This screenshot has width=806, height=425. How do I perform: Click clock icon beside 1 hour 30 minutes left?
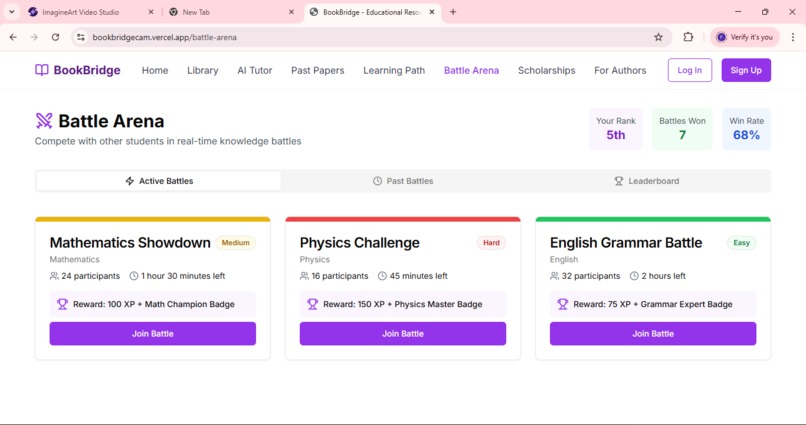[x=134, y=276]
